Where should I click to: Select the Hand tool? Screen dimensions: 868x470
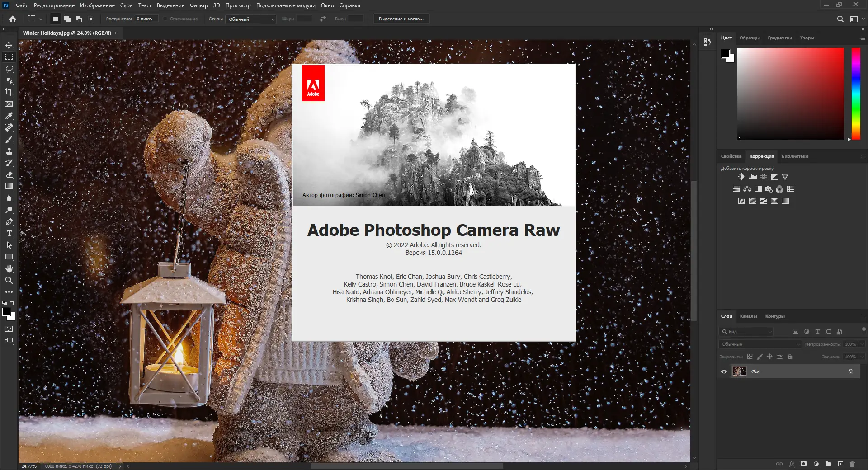(9, 268)
